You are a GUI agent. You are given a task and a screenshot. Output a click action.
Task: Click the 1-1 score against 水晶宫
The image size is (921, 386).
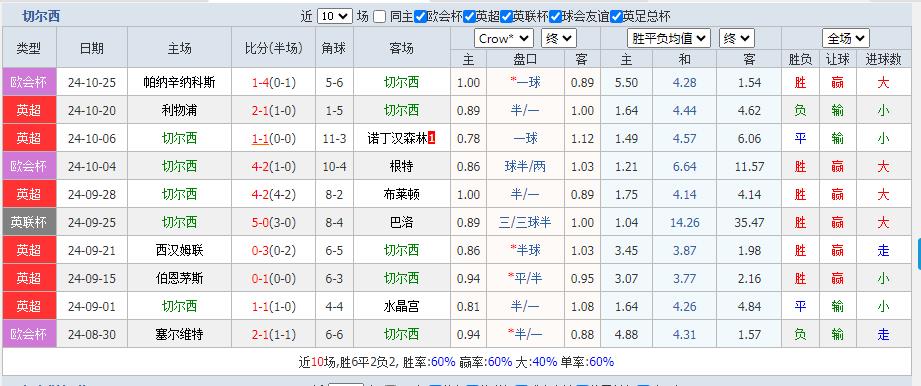click(261, 307)
